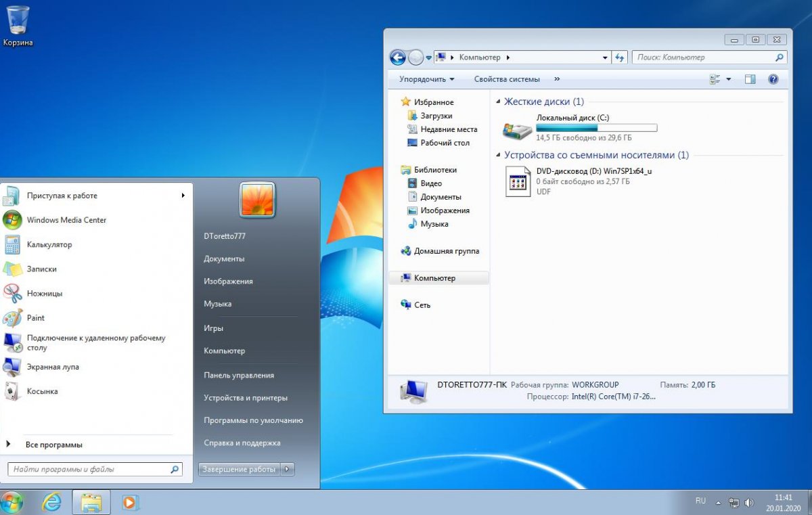Go back in Explorer window

click(x=398, y=58)
